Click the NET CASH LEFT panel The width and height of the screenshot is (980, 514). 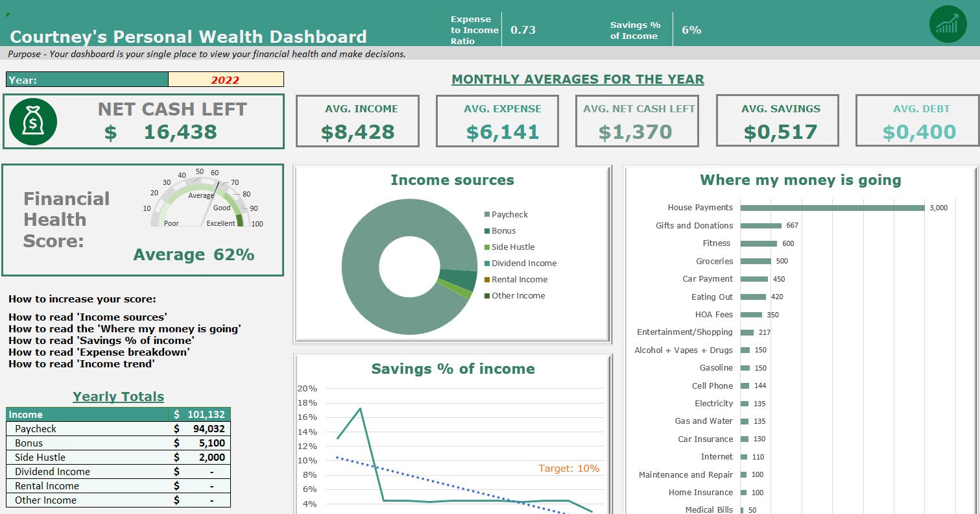pyautogui.click(x=143, y=121)
